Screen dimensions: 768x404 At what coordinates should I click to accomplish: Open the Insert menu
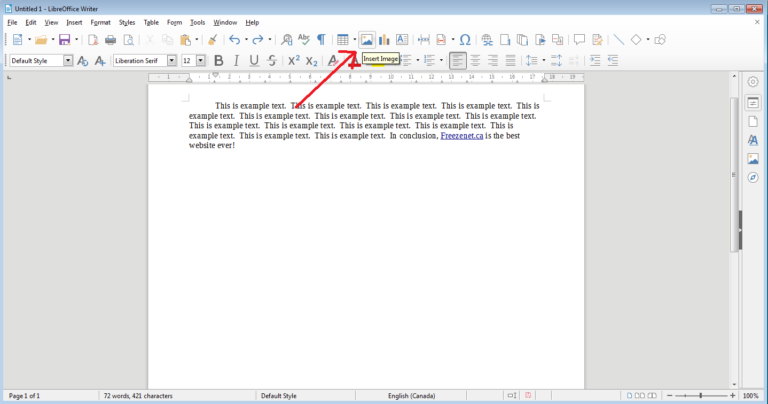click(x=74, y=22)
